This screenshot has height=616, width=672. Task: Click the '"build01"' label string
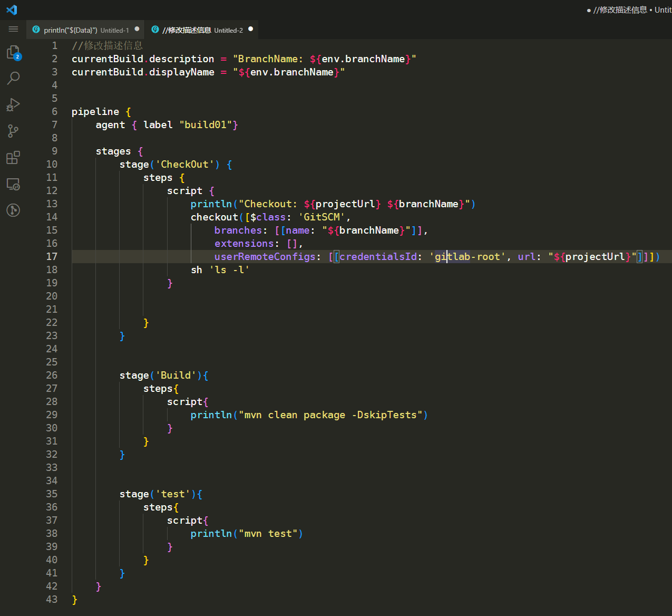coord(206,125)
